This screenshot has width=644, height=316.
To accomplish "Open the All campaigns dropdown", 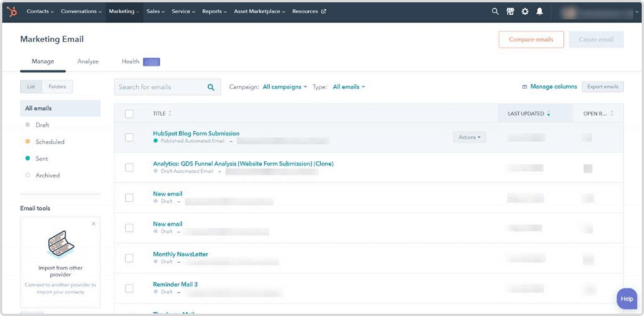I will pyautogui.click(x=285, y=87).
